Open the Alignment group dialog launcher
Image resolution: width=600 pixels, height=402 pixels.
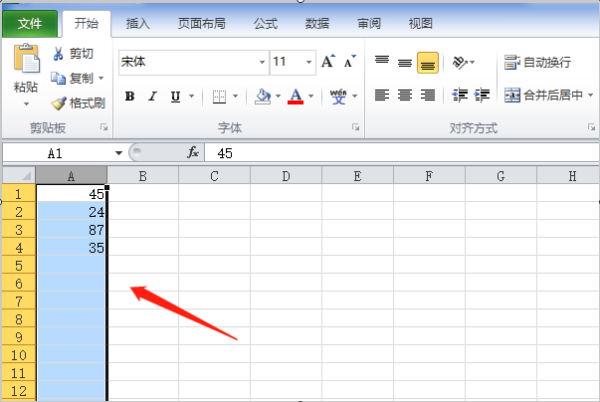(592, 127)
